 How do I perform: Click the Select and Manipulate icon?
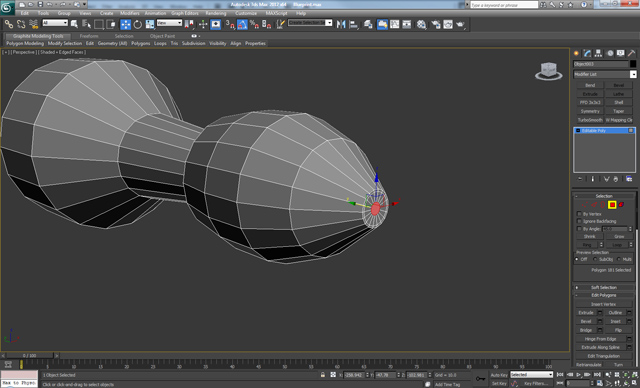coord(203,24)
